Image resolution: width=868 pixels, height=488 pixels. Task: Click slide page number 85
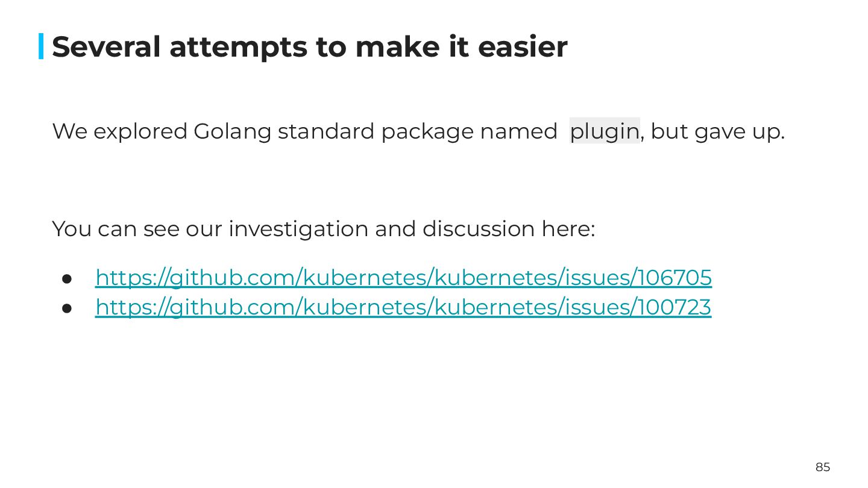click(823, 467)
